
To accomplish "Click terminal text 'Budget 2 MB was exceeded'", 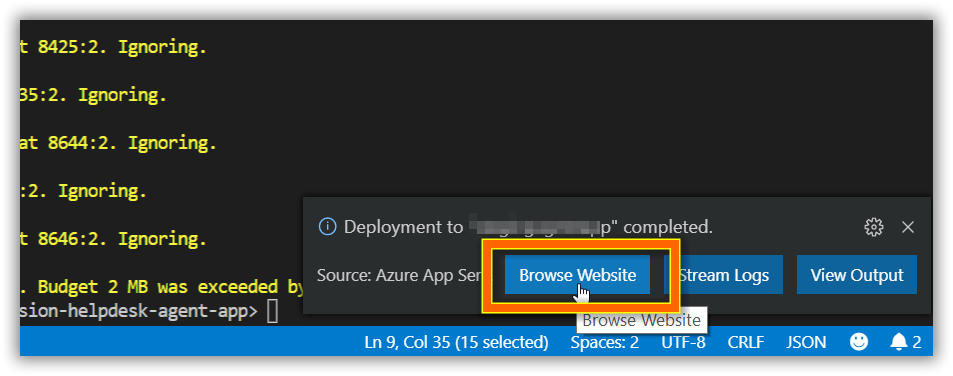I will point(167,286).
